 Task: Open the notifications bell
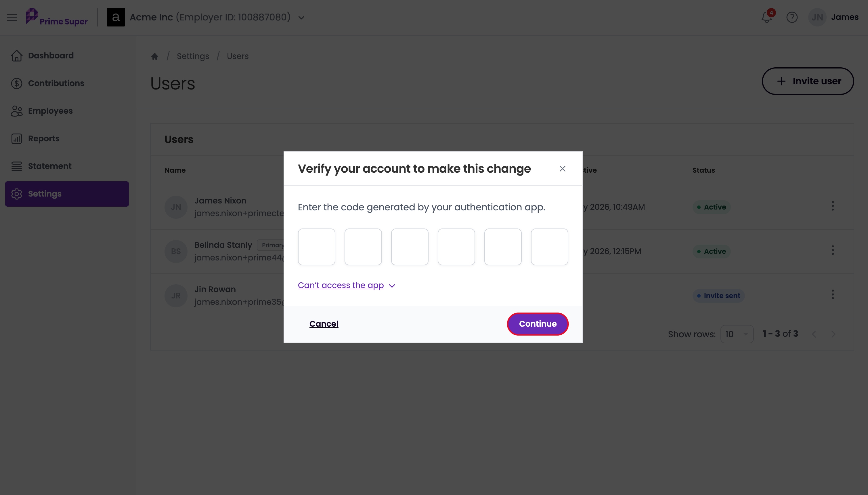pyautogui.click(x=767, y=17)
